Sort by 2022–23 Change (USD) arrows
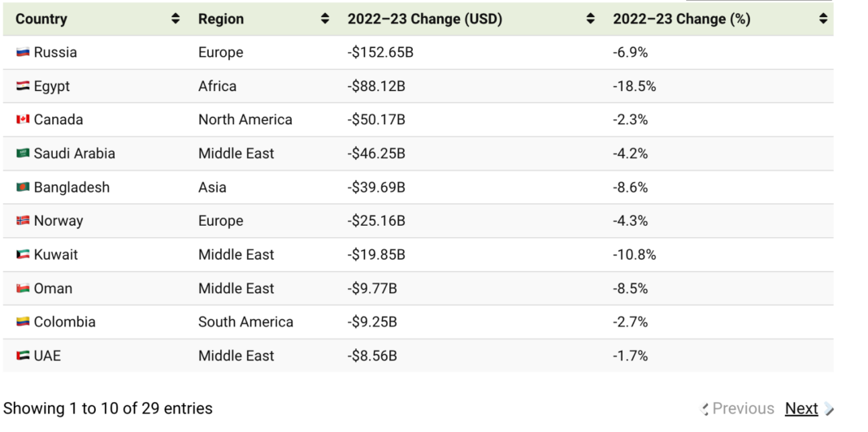The height and width of the screenshot is (432, 868). pyautogui.click(x=591, y=19)
